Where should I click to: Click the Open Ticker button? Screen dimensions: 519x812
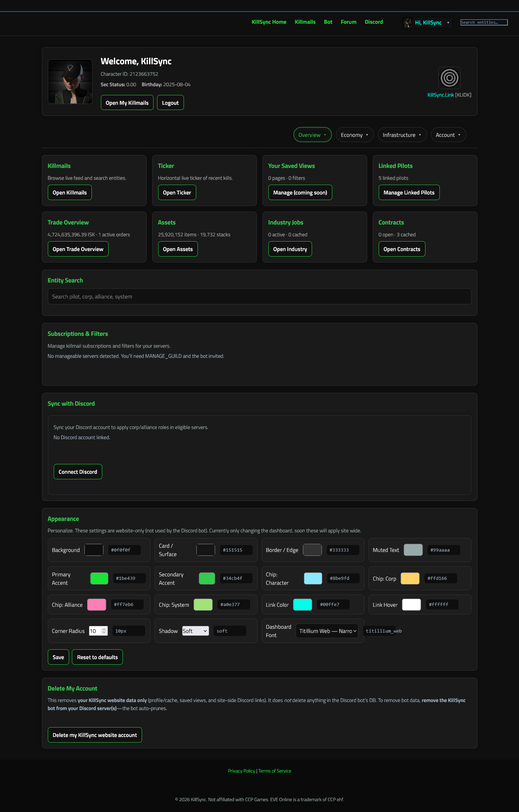177,192
